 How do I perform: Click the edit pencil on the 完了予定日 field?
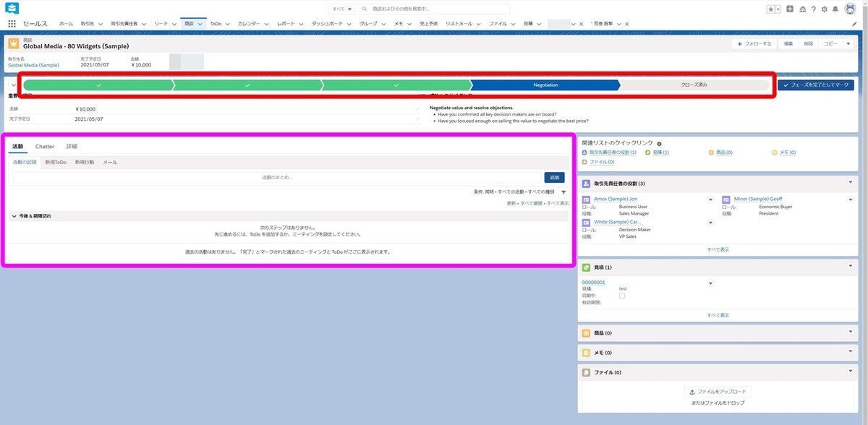417,119
